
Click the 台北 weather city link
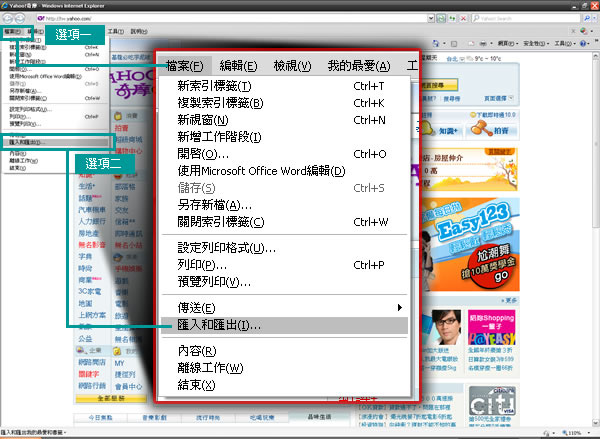tap(452, 59)
